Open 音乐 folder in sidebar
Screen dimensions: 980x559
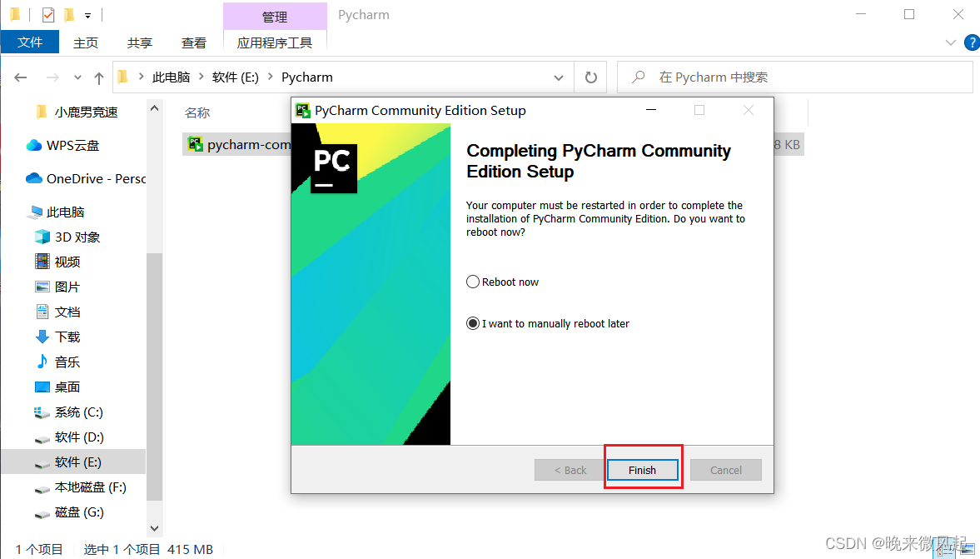(x=67, y=362)
